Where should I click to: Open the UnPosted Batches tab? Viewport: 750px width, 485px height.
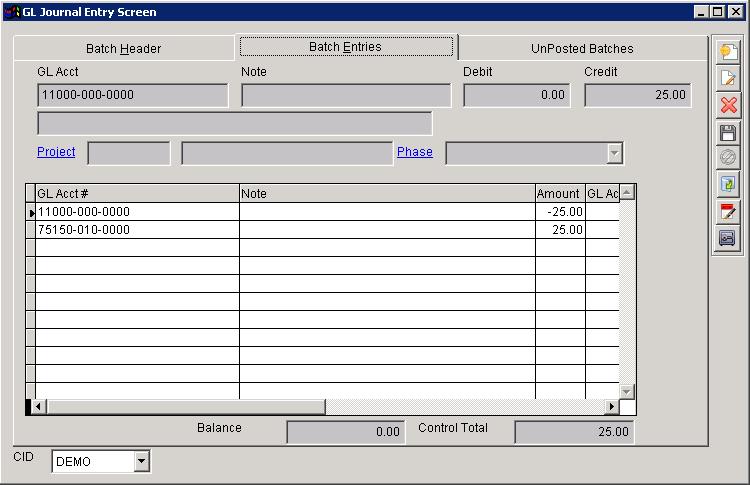tap(581, 48)
